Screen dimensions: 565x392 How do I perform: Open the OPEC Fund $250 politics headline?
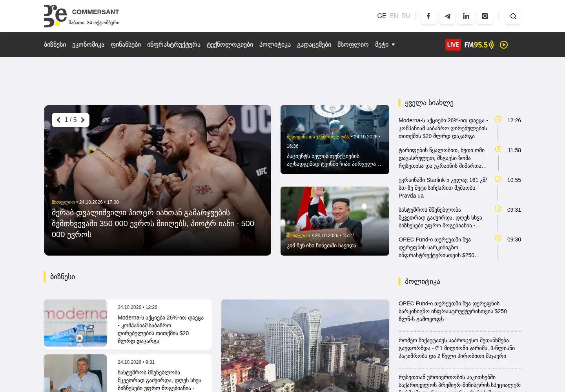click(x=453, y=311)
